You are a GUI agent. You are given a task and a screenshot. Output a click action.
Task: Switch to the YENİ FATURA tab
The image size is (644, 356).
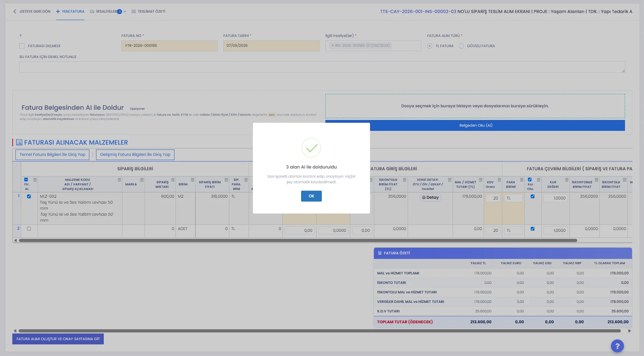[70, 12]
